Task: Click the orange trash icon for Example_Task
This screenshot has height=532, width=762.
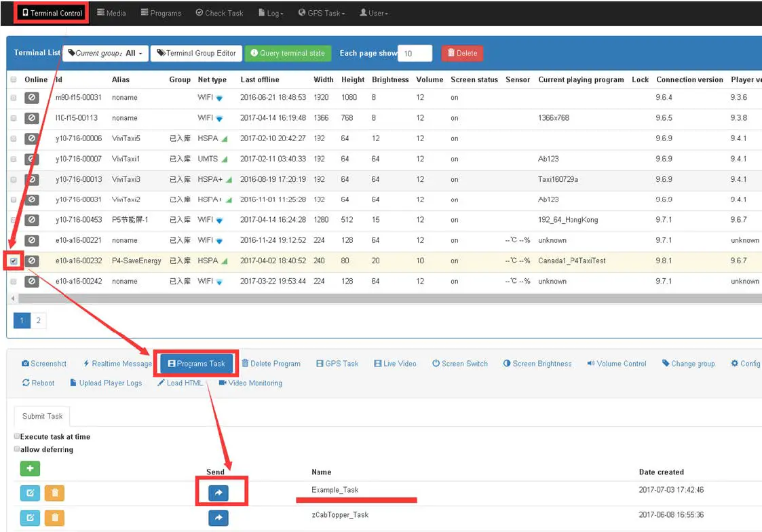Action: coord(54,493)
